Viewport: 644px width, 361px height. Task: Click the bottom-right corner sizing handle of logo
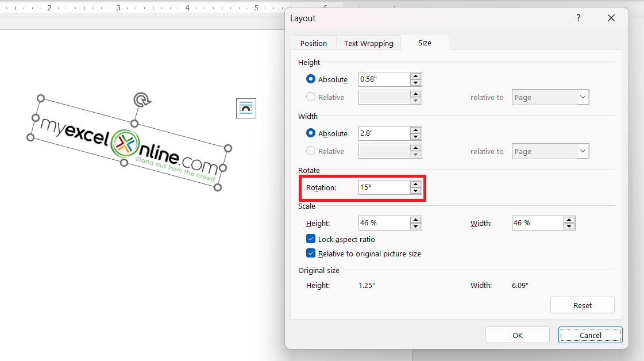click(x=218, y=187)
